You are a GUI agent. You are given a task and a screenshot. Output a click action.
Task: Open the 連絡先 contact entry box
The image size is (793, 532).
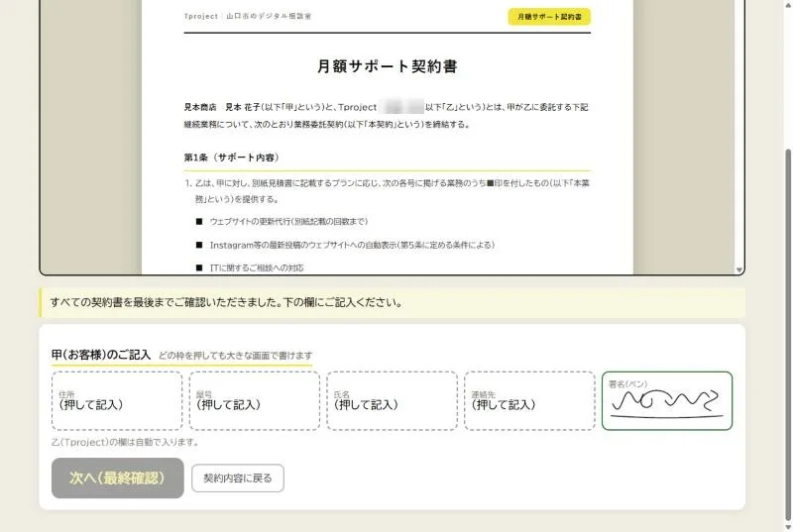click(529, 400)
